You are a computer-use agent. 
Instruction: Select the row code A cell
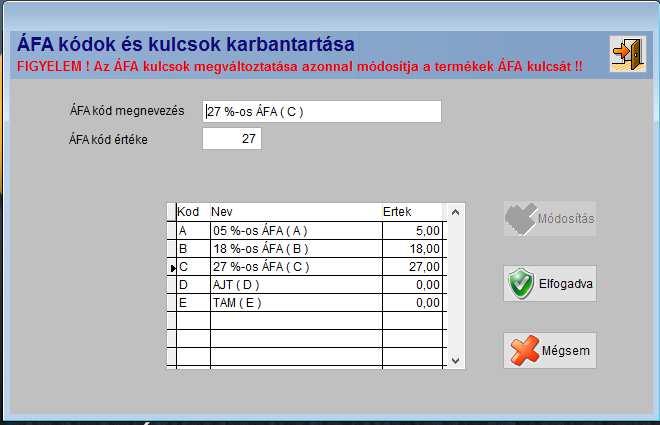coord(193,231)
